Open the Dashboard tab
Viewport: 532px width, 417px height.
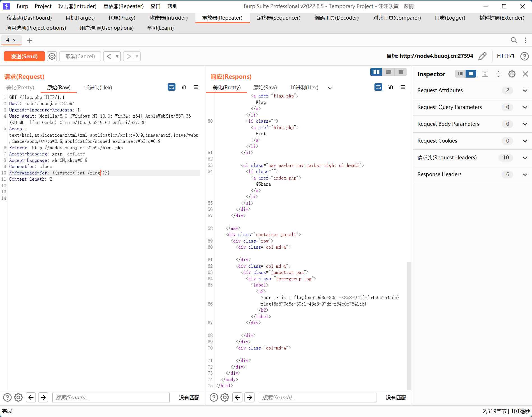tap(29, 18)
